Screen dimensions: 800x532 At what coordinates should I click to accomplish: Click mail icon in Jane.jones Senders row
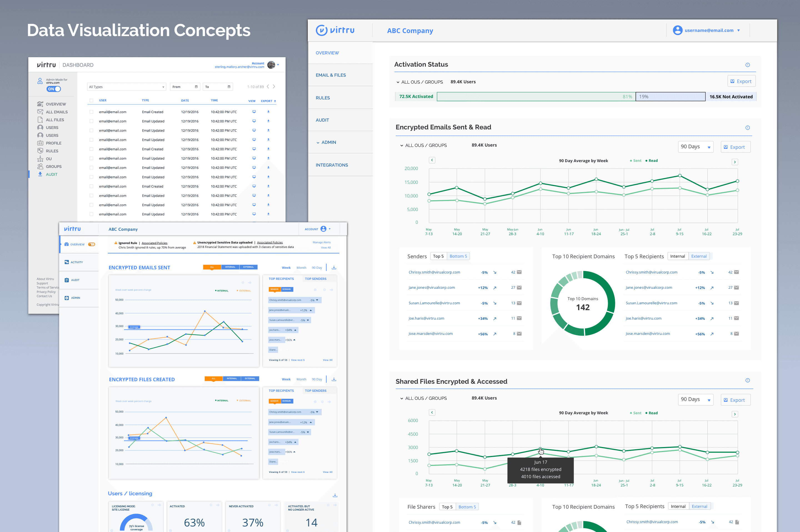click(519, 287)
